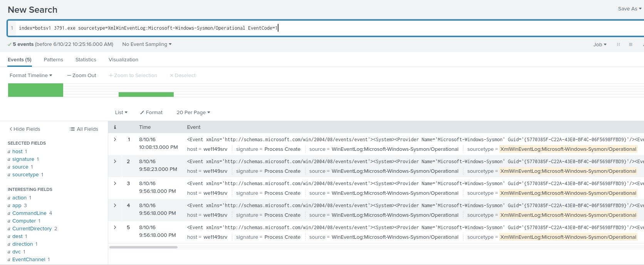Open All Fields dialog
644x265 pixels.
coord(84,129)
